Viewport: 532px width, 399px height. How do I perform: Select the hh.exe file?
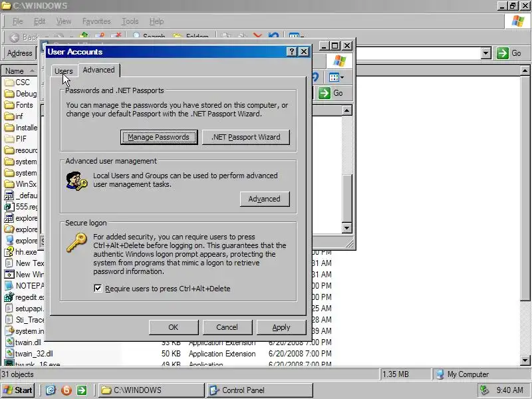point(21,252)
